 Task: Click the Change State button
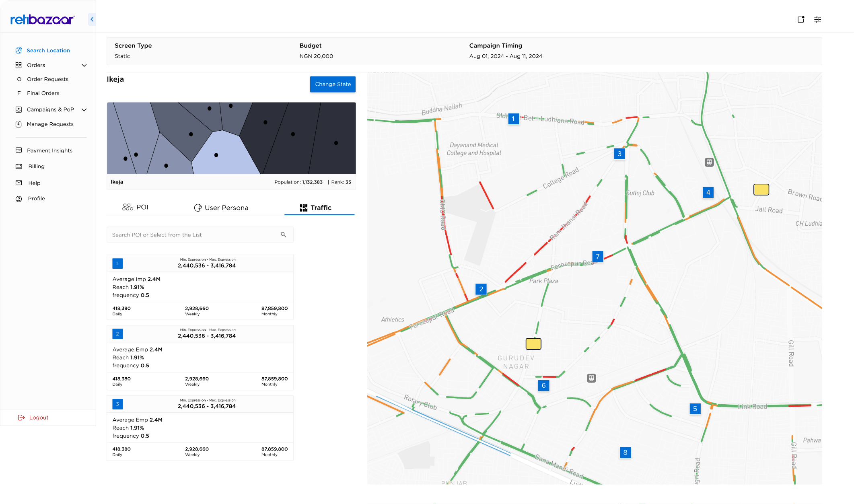pos(333,84)
